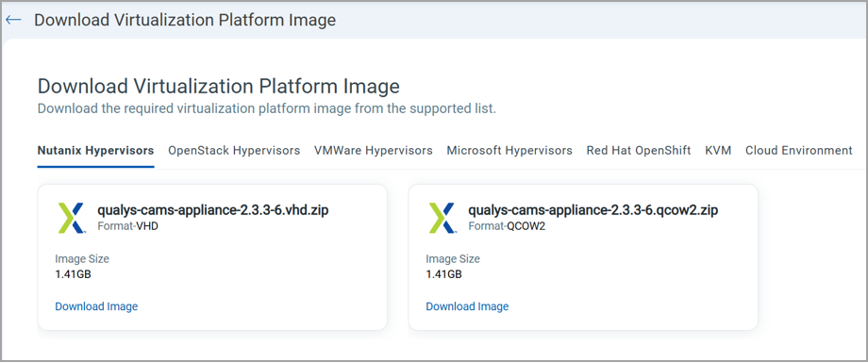Open the VMWare Hypervisors tab
868x362 pixels.
point(373,151)
